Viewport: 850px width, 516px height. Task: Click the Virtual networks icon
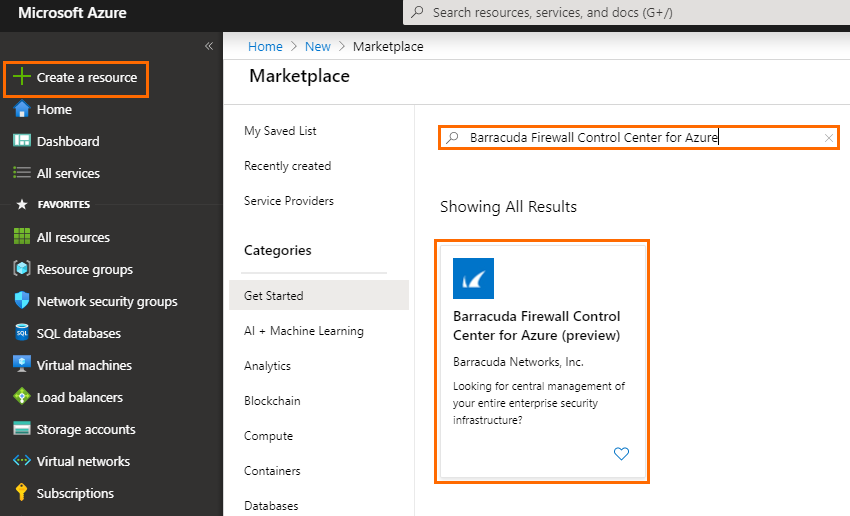pos(22,461)
